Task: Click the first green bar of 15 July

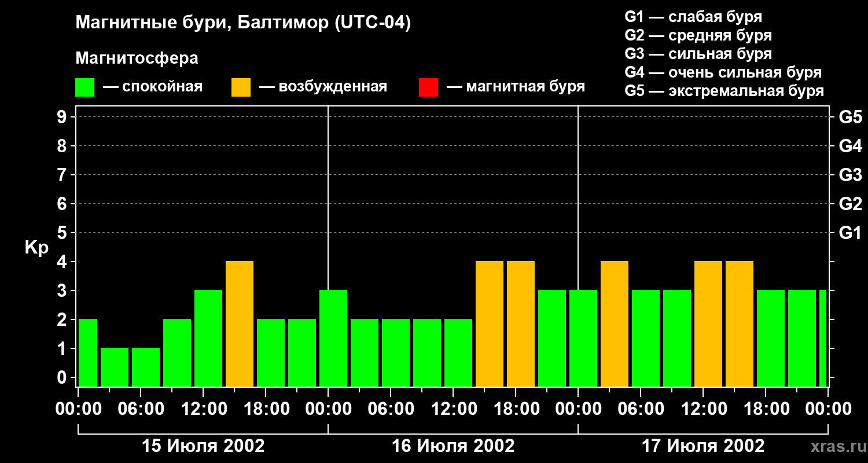Action: point(87,352)
